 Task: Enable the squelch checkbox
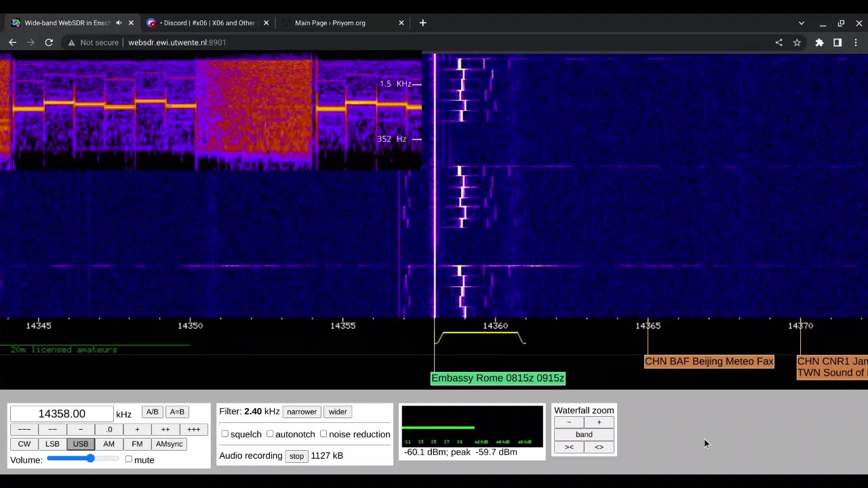(x=224, y=434)
